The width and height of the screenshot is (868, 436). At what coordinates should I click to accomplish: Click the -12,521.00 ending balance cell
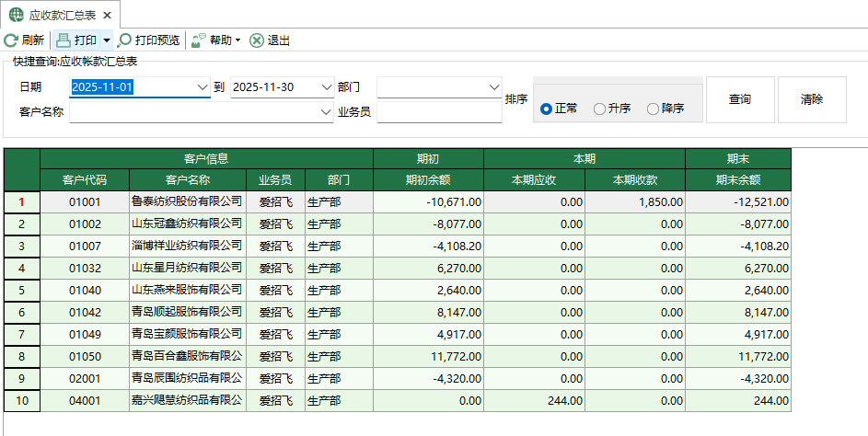click(738, 202)
